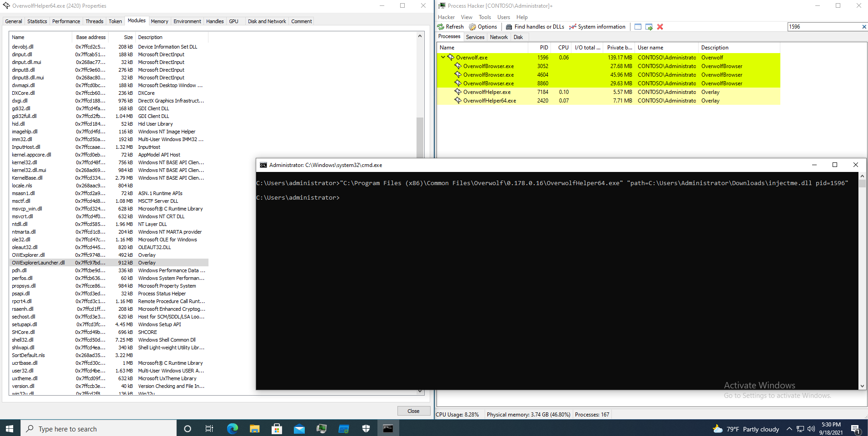The height and width of the screenshot is (436, 868).
Task: Open Task View on taskbar
Action: (x=209, y=428)
